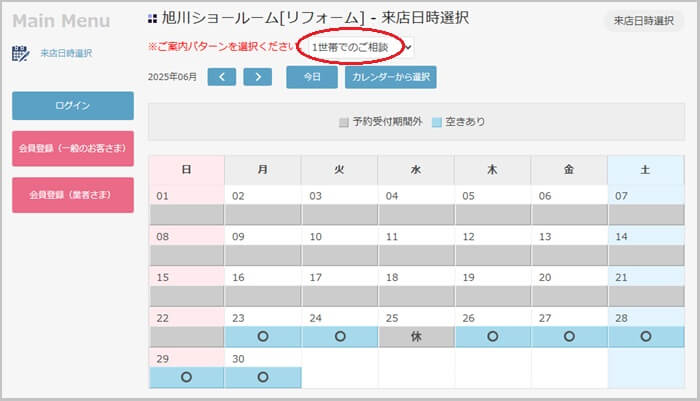The width and height of the screenshot is (700, 401).
Task: Open the 1世帯でのご相談 pattern dropdown
Action: pyautogui.click(x=360, y=47)
